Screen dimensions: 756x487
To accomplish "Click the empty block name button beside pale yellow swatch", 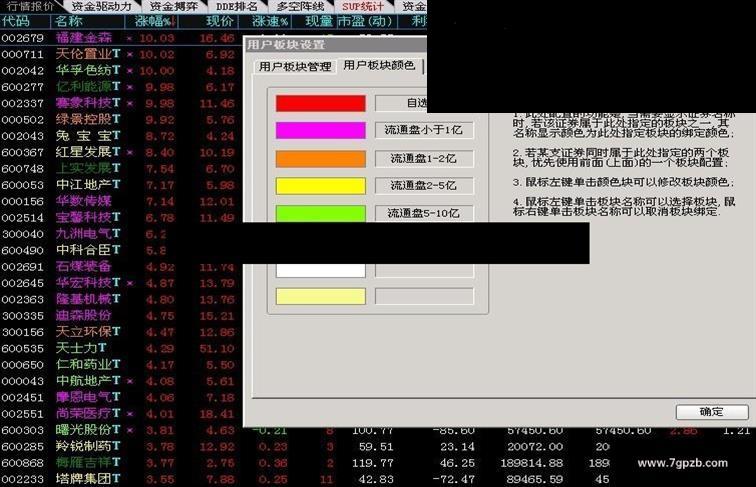I will (x=424, y=296).
